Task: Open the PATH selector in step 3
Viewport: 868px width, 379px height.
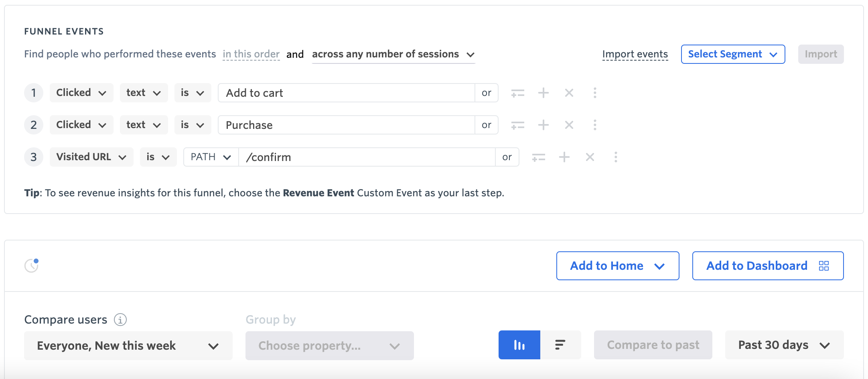Action: click(211, 157)
